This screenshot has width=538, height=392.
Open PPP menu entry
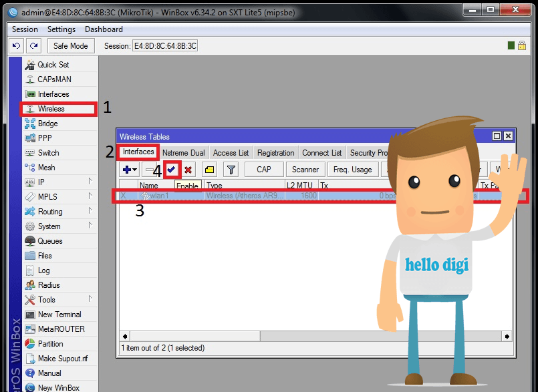(60, 138)
